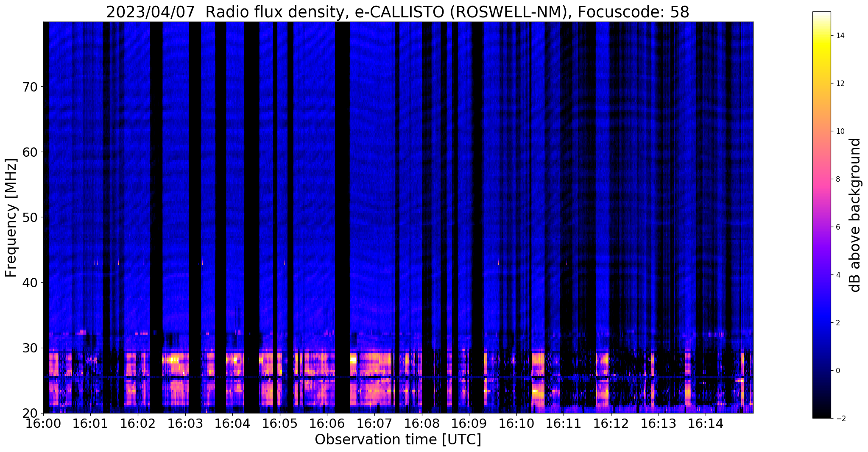Image resolution: width=868 pixels, height=452 pixels.
Task: Click the 16:10 time tick label
Action: [x=516, y=424]
